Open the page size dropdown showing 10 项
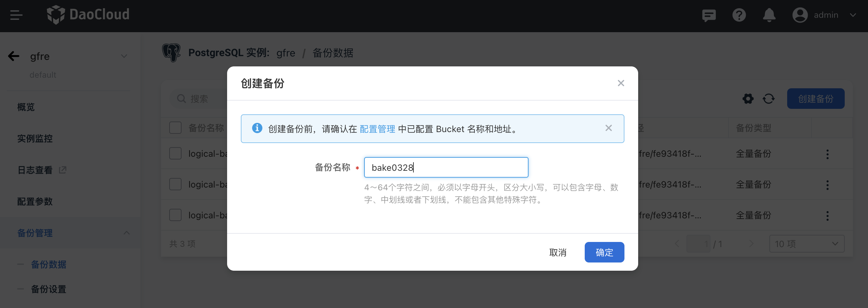 click(x=807, y=244)
